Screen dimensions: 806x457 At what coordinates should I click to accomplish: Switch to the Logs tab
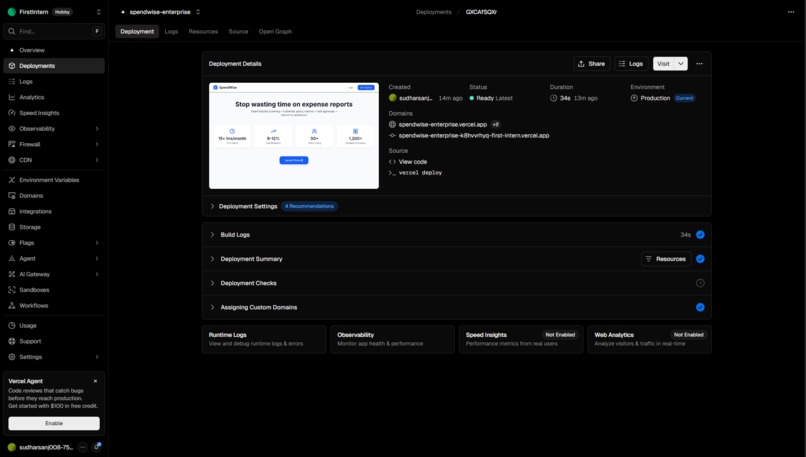coord(171,31)
